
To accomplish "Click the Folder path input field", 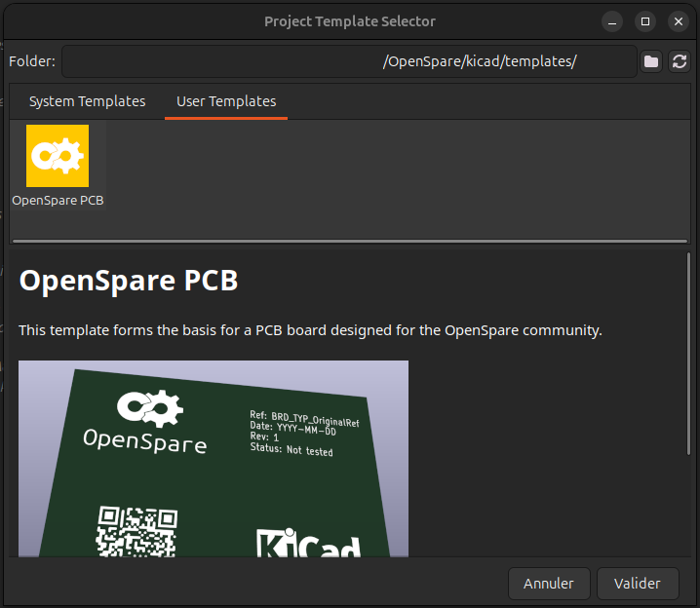I will pyautogui.click(x=349, y=61).
